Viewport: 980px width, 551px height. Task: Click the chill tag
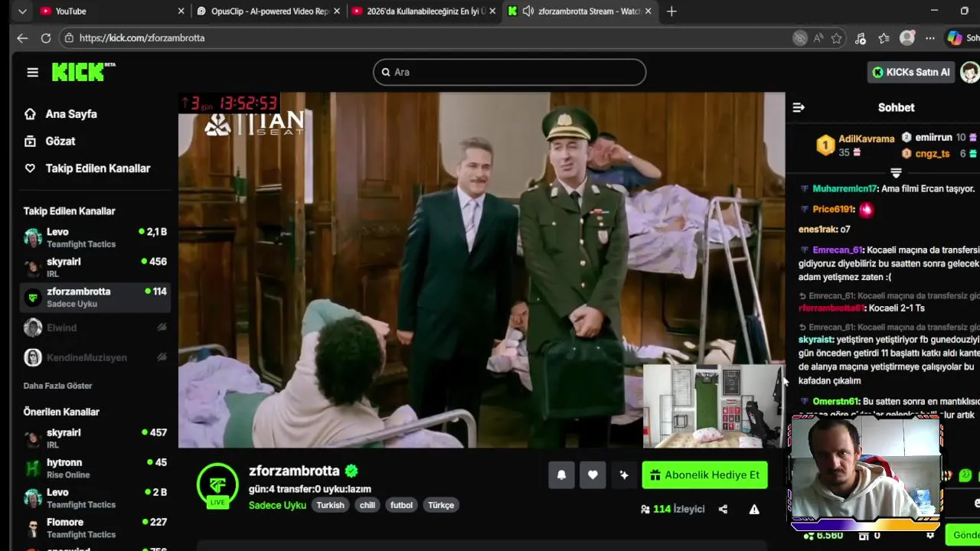367,505
